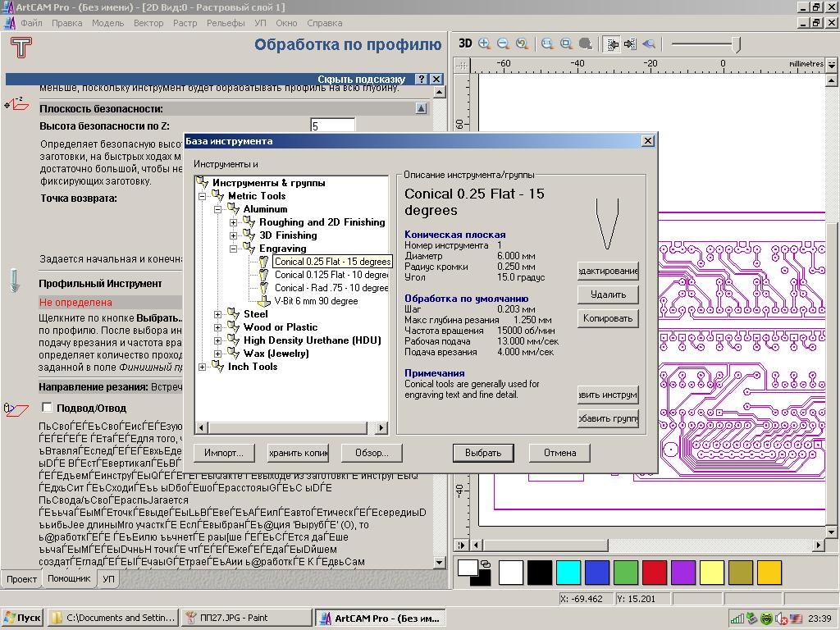Viewport: 840px width, 630px height.
Task: Click the zoom 1:1 icon
Action: click(x=547, y=44)
